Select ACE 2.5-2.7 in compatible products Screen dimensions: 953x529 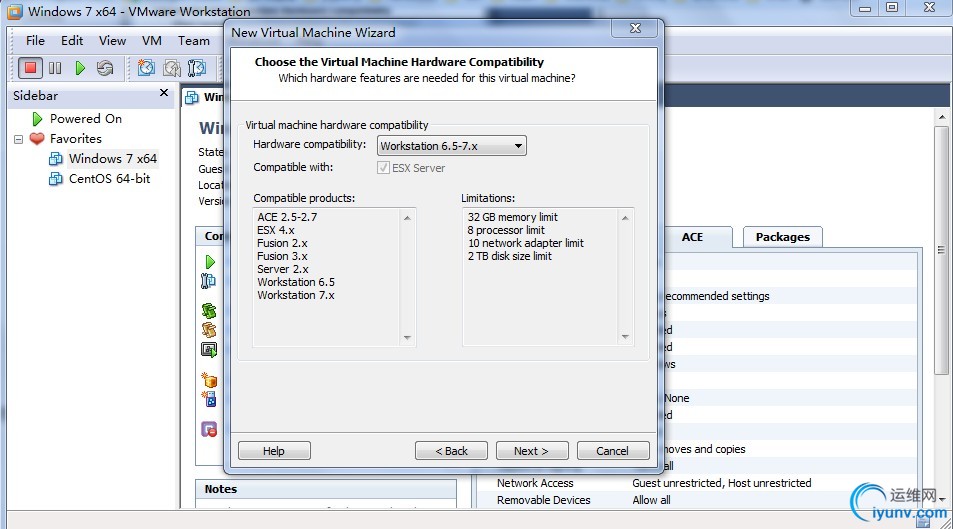tap(287, 217)
